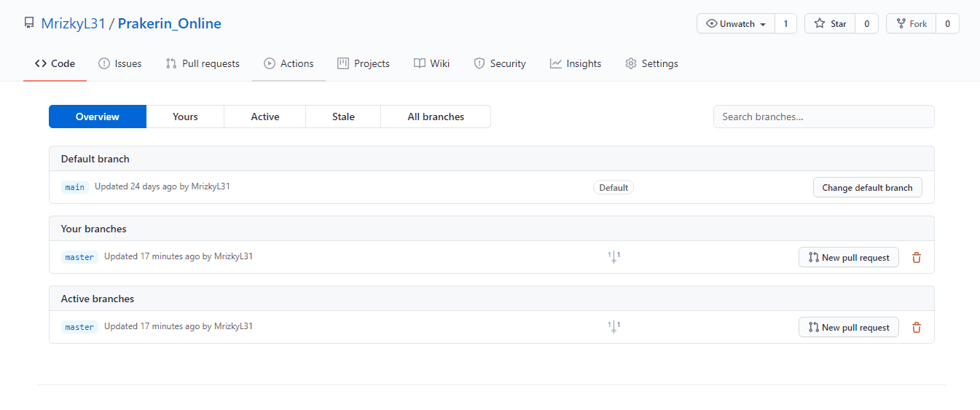Click MrizkyL31 author in Active branches row

pos(233,326)
